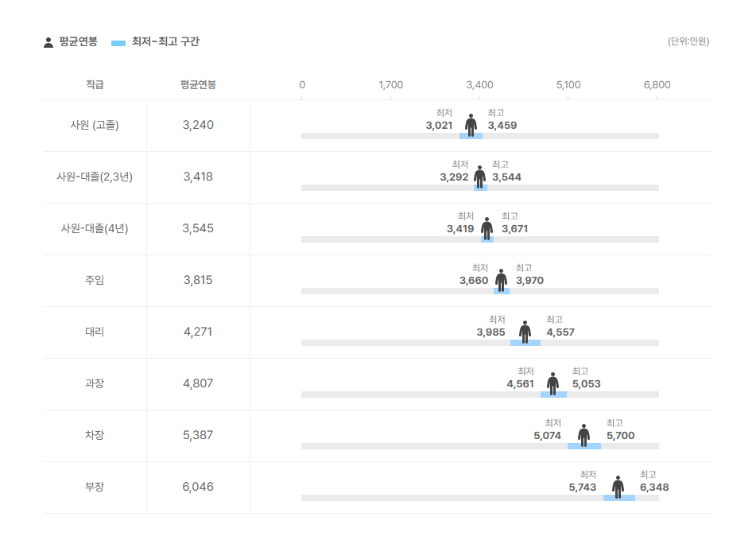Click the person icon in the 사원-대졸(4년) row
Screen dimensions: 756x552
(x=487, y=228)
